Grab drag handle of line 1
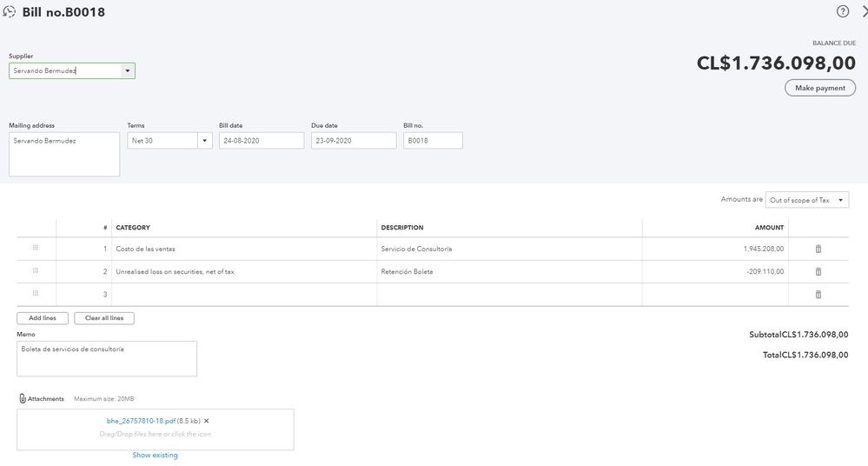 point(36,249)
